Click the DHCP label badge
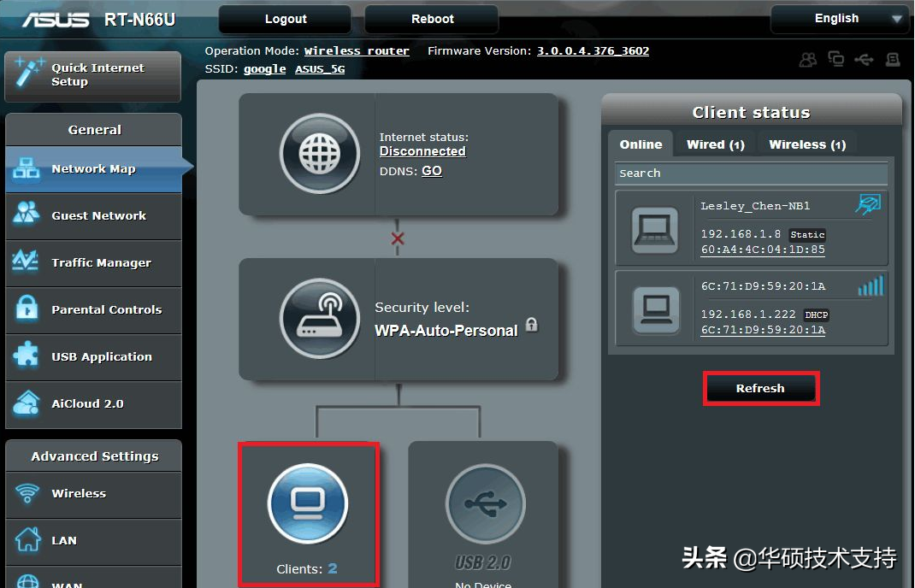 (817, 315)
